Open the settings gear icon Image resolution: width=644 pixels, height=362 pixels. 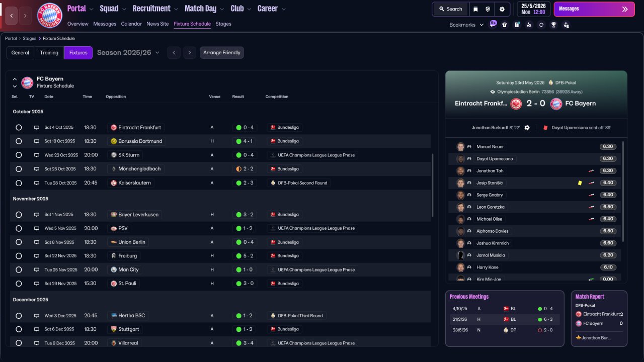point(502,9)
